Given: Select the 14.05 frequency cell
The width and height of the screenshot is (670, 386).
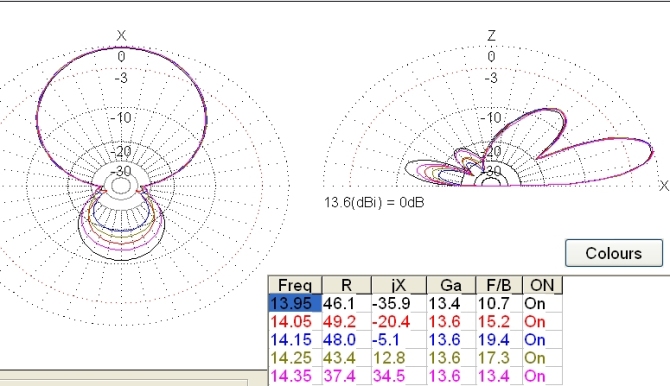Looking at the screenshot, I should click(295, 321).
